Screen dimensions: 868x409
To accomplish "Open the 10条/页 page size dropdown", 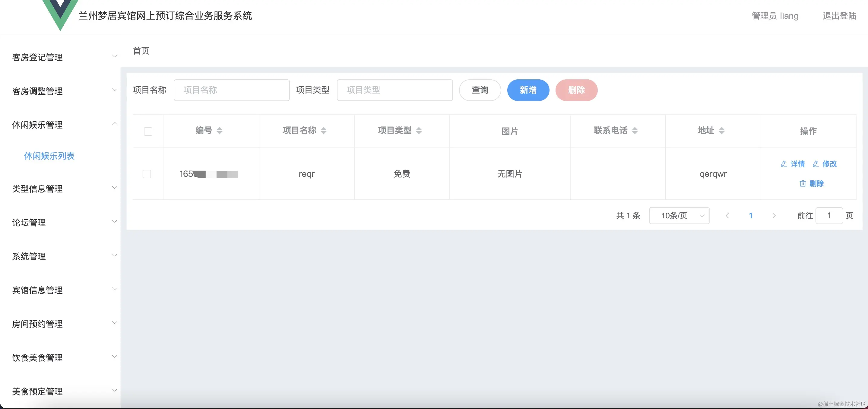I will coord(679,216).
